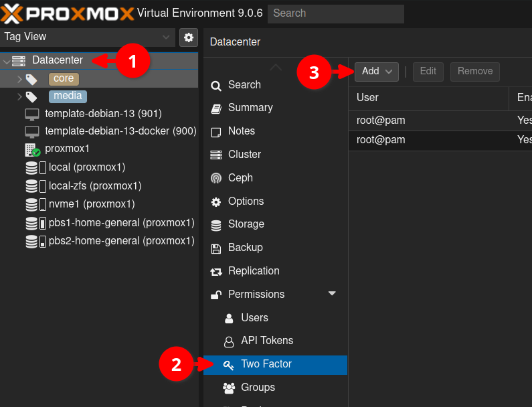Select pbs1-home-general (proxmox1) storage
532x407 pixels.
pyautogui.click(x=99, y=223)
